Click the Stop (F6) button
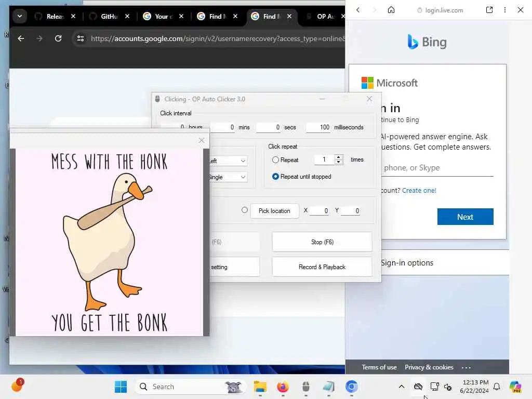The height and width of the screenshot is (399, 532). [x=322, y=242]
